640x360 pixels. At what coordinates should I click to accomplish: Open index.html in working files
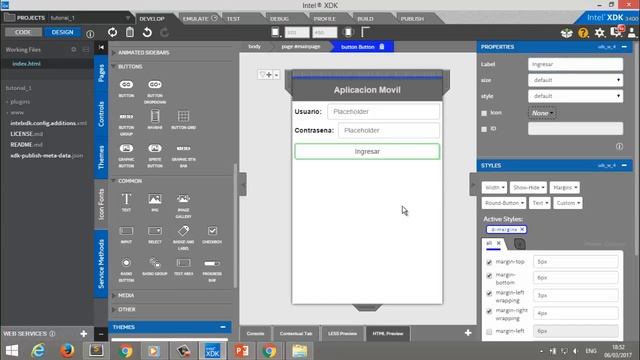pos(26,64)
